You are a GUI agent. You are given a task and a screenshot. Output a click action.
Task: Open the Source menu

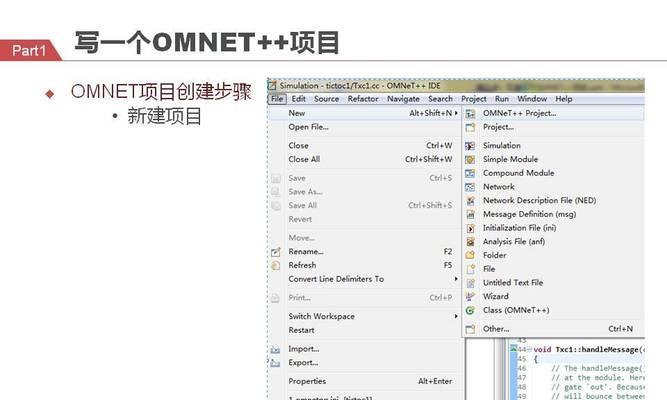tap(327, 99)
